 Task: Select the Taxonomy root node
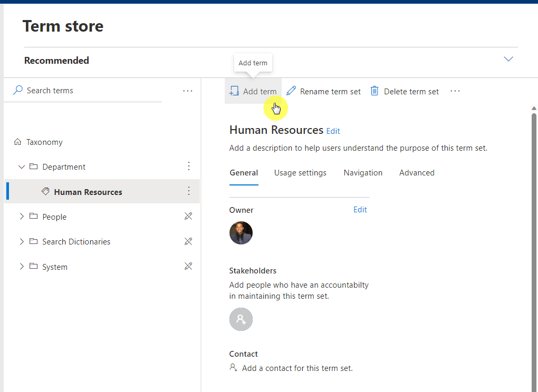tap(44, 142)
